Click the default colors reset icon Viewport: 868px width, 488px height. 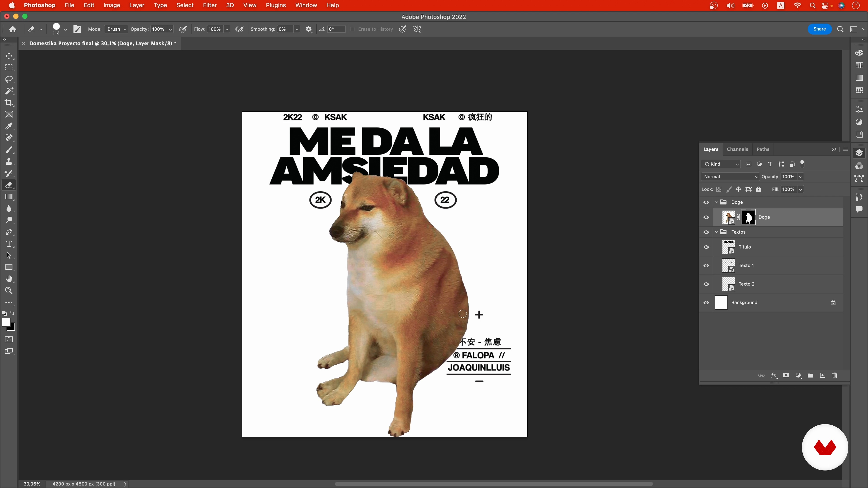click(4, 313)
